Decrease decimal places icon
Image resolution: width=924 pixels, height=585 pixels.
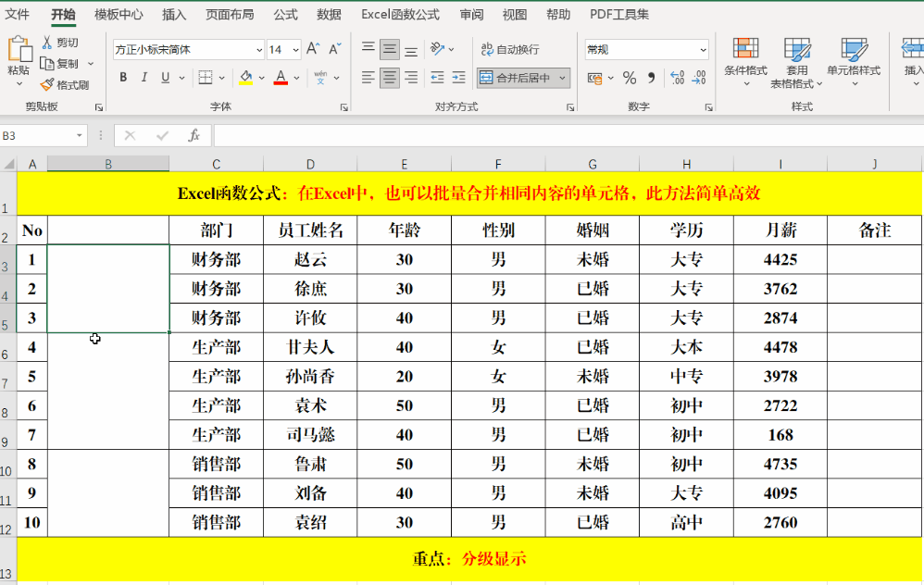700,78
